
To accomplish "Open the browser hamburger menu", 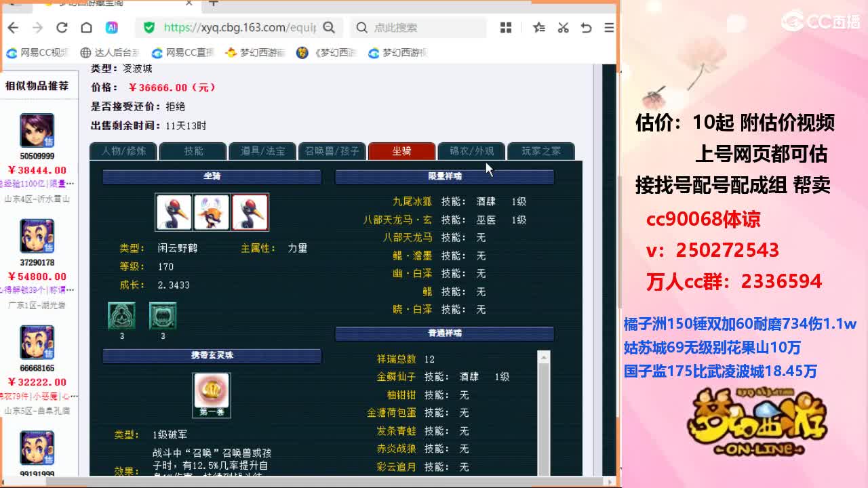I will pos(609,28).
